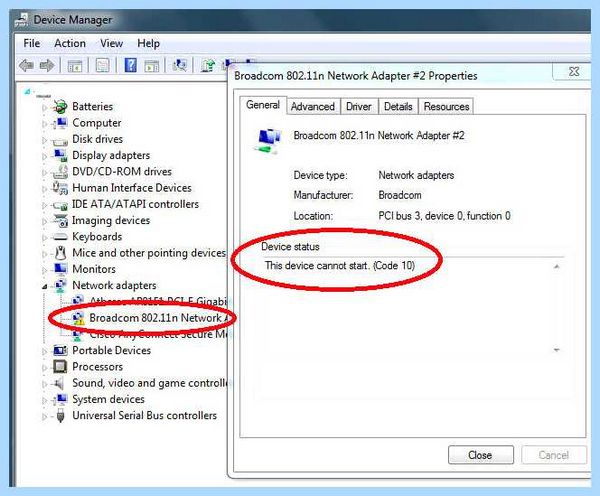The height and width of the screenshot is (496, 600).
Task: Open the View menu
Action: [111, 43]
